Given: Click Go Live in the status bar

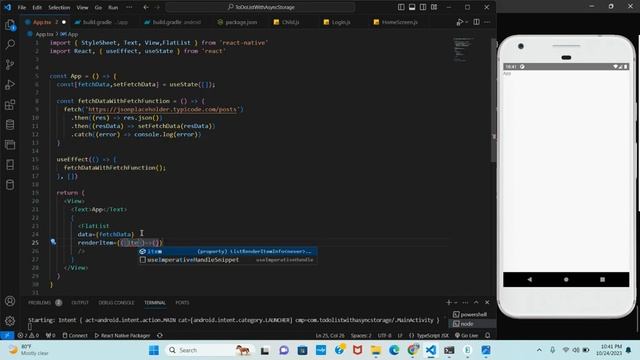Looking at the screenshot, I should (466, 336).
